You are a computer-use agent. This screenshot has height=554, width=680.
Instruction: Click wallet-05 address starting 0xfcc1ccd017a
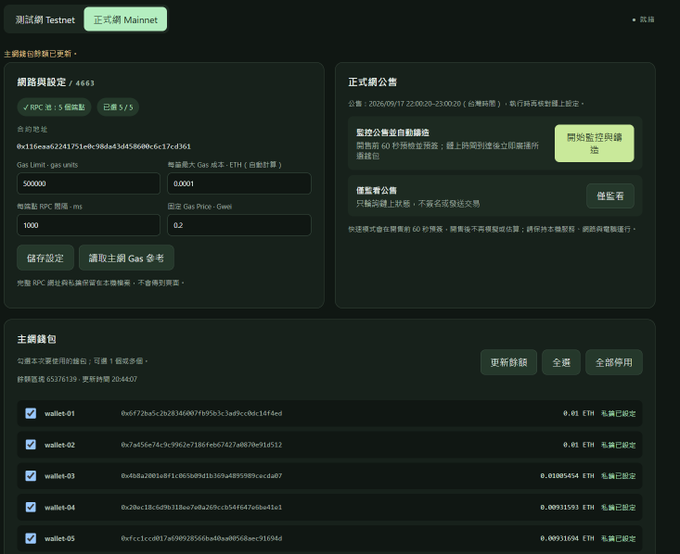[201, 538]
